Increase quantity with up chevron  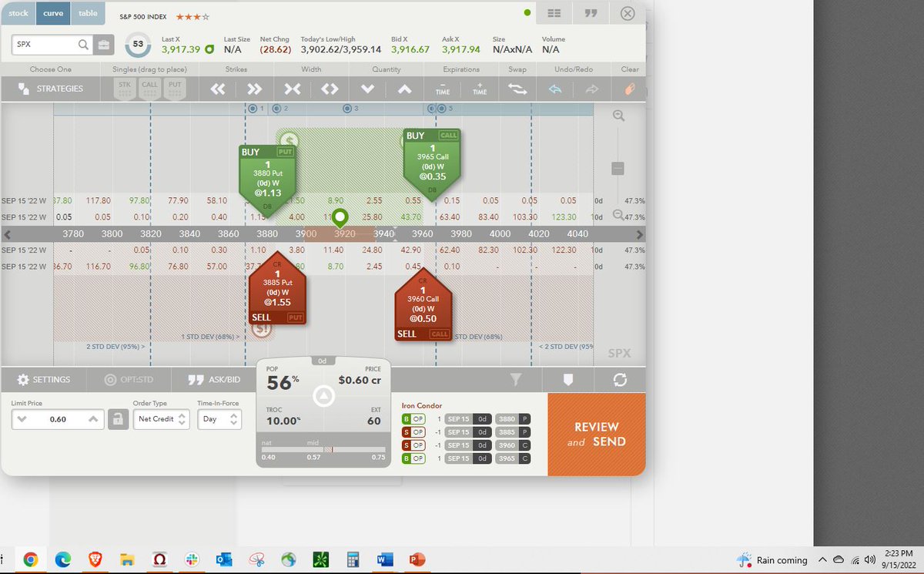404,89
